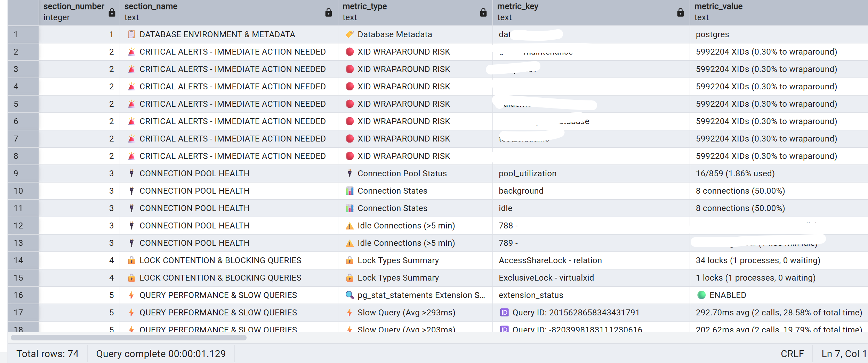Select the plug icon on CONNECTION POOL HEALTH row 9
This screenshot has width=868, height=363.
point(131,173)
